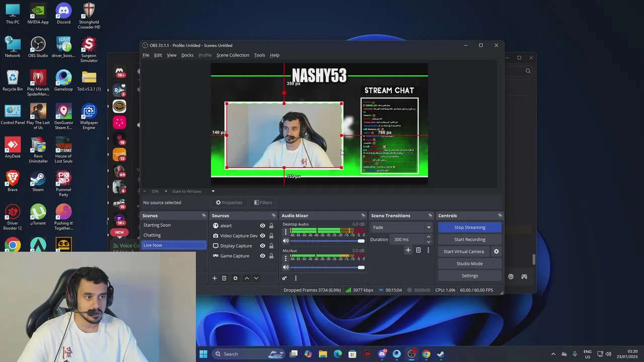Show hidden icons in system tray
This screenshot has width=644, height=362.
pos(553,354)
